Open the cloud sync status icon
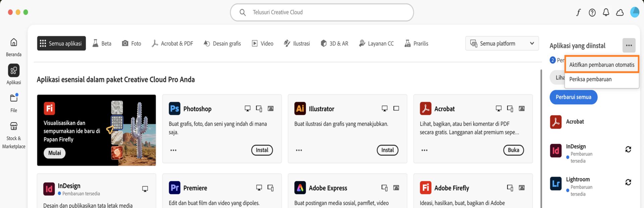644x208 pixels. (x=620, y=12)
